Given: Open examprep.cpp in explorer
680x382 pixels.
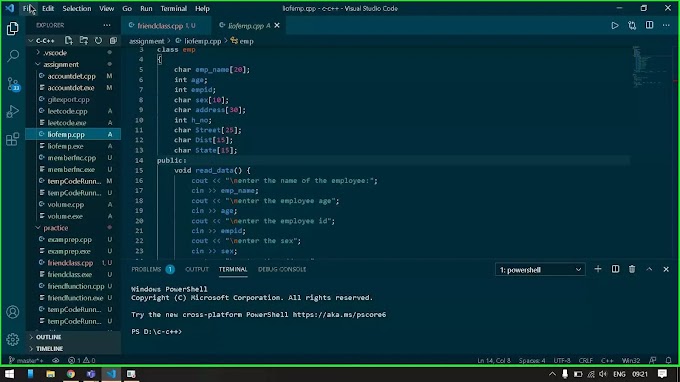Looking at the screenshot, I should (x=69, y=239).
